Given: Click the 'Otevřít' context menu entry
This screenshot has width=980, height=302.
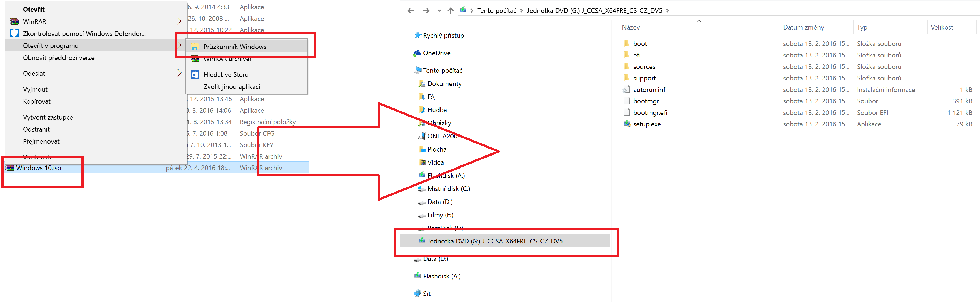Looking at the screenshot, I should (33, 10).
